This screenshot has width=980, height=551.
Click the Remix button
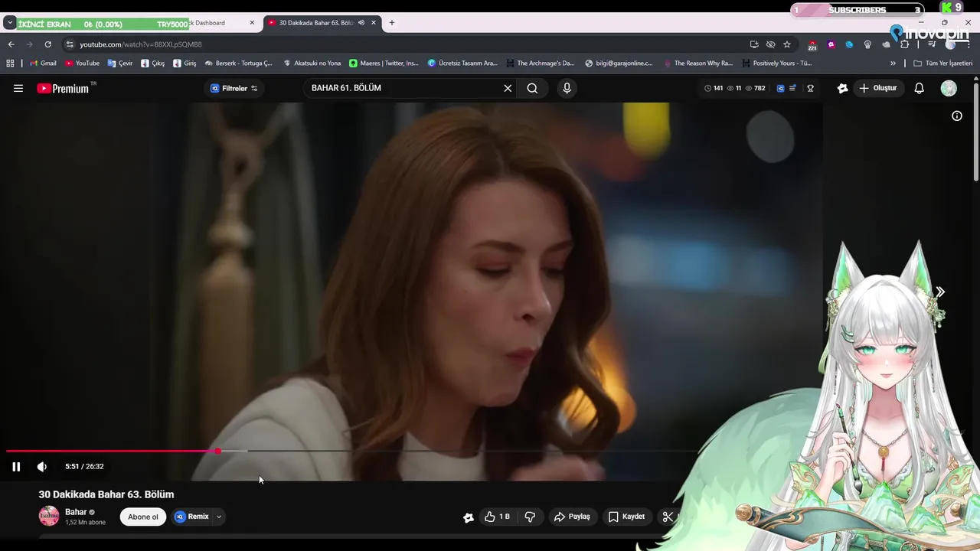pos(191,517)
